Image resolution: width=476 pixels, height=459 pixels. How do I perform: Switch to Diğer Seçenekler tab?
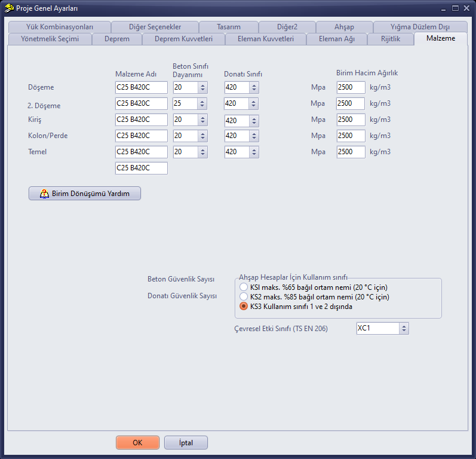(155, 27)
